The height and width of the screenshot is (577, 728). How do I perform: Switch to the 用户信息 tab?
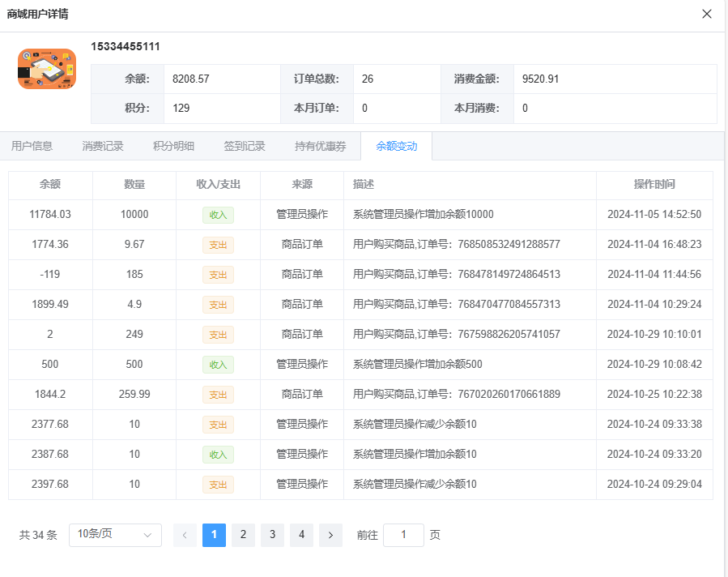32,147
